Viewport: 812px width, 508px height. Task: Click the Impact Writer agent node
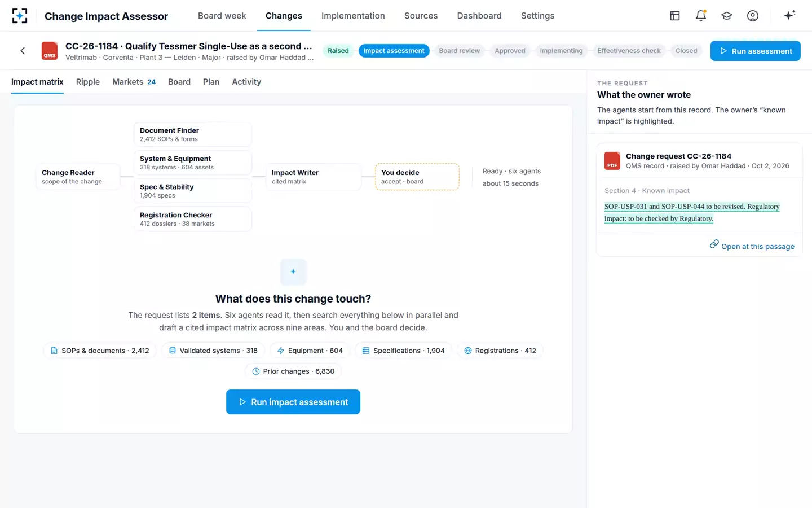[x=314, y=177]
